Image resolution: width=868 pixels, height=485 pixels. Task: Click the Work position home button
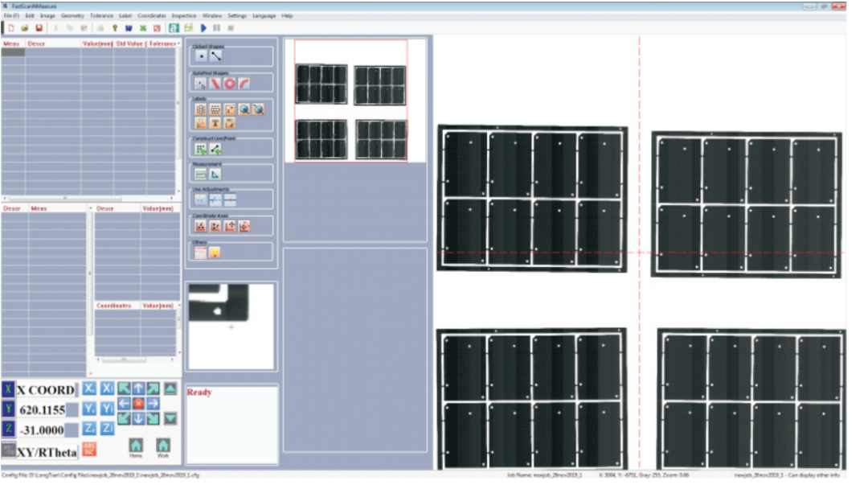(162, 446)
